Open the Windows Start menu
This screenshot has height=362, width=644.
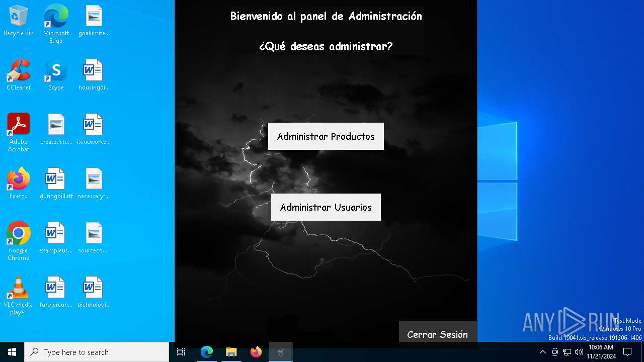click(x=12, y=352)
